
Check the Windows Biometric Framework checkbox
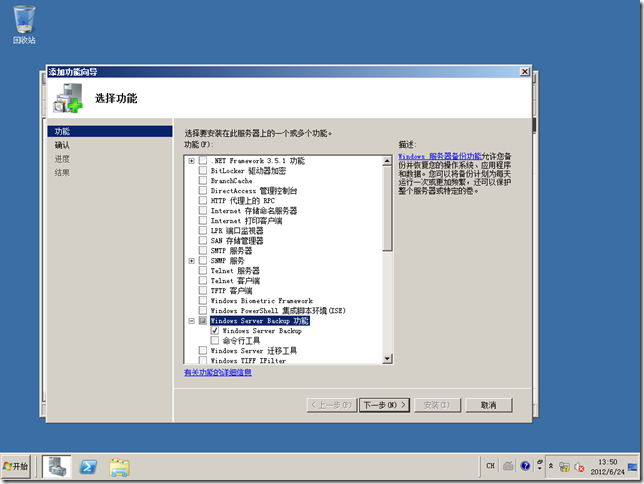coord(203,300)
